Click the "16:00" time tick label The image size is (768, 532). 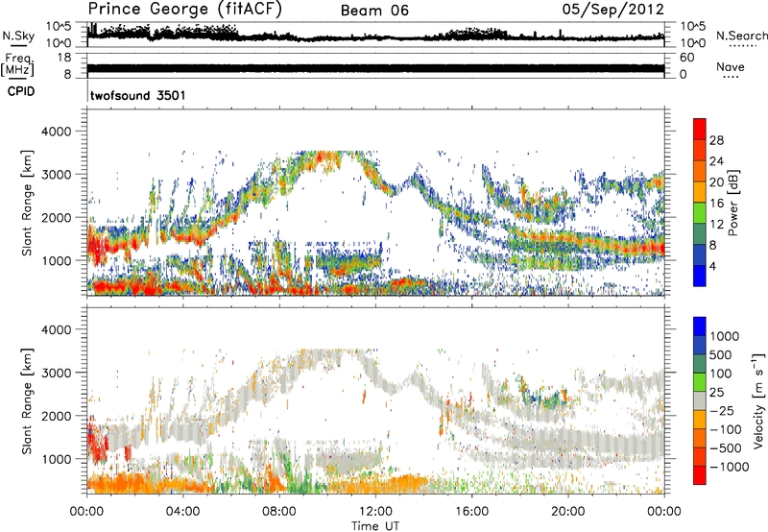[x=471, y=511]
